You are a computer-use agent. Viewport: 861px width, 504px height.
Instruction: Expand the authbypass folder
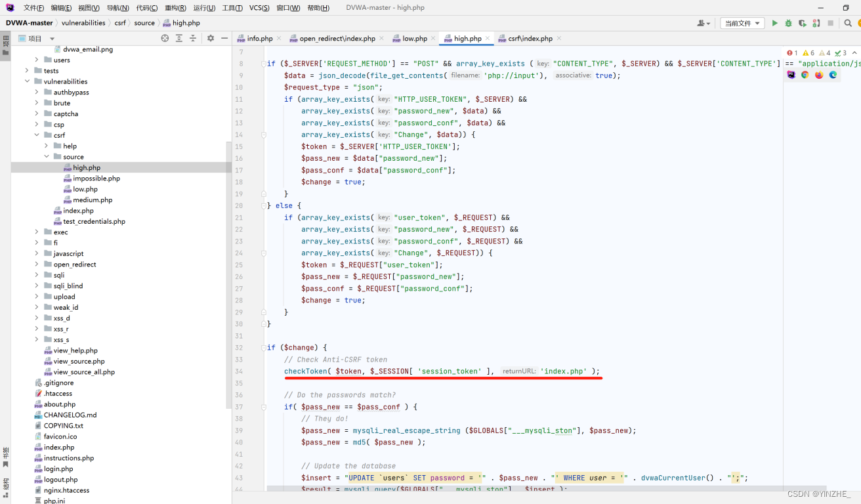[37, 93]
